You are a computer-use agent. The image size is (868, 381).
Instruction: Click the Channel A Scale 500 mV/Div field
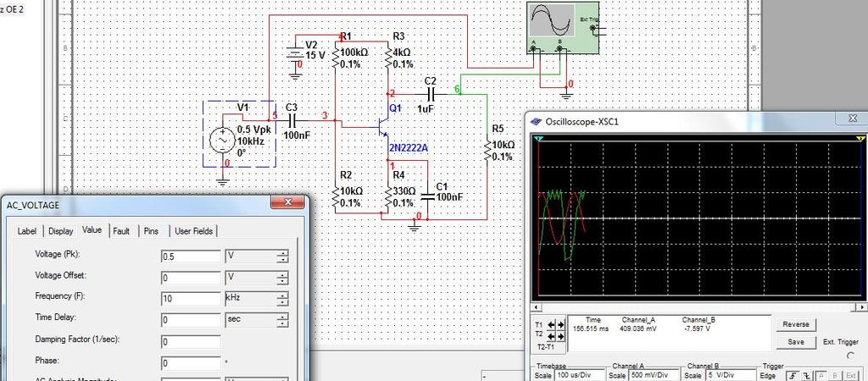654,375
